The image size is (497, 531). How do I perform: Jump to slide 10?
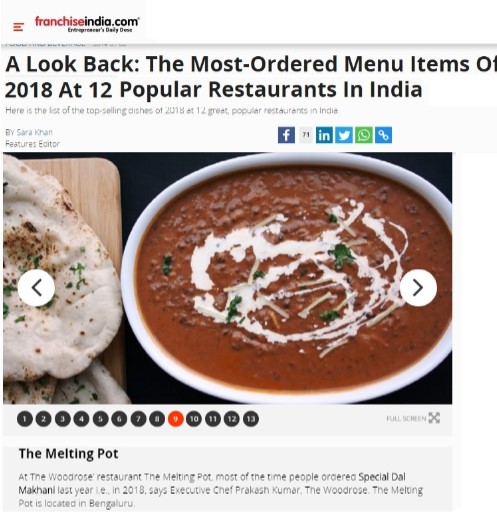click(194, 419)
